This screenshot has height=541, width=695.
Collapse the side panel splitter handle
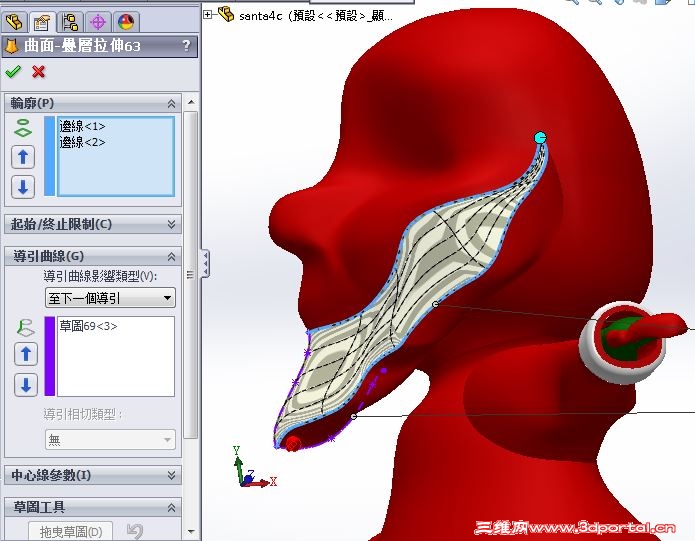pyautogui.click(x=205, y=264)
